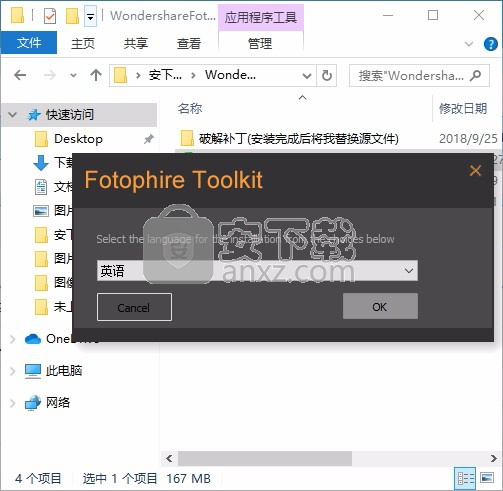Sort by the 修改日期 column header

click(x=463, y=109)
